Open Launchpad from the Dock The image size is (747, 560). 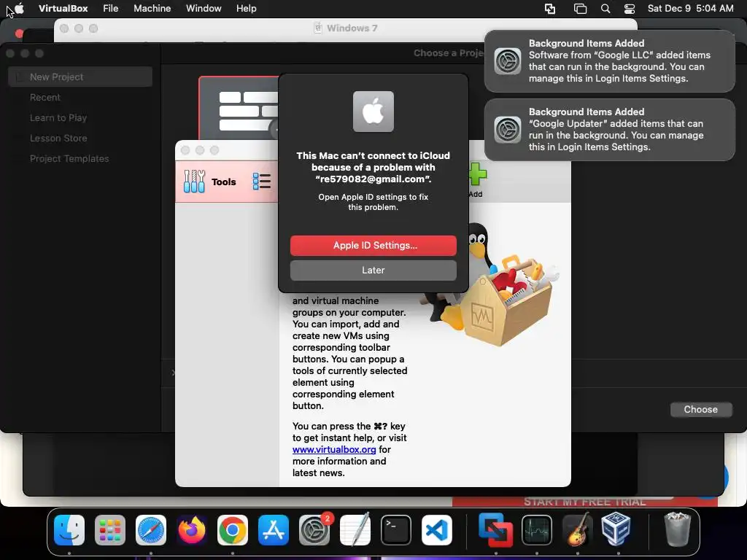pos(110,530)
